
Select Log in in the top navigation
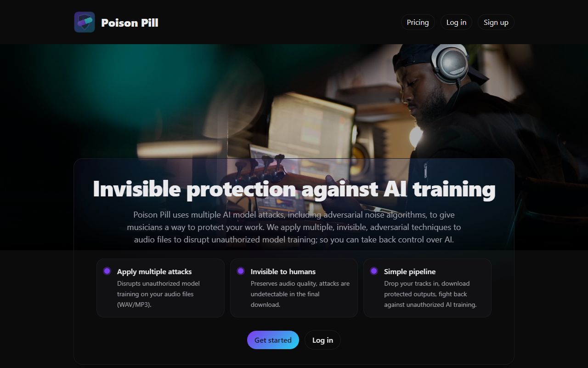pos(456,22)
